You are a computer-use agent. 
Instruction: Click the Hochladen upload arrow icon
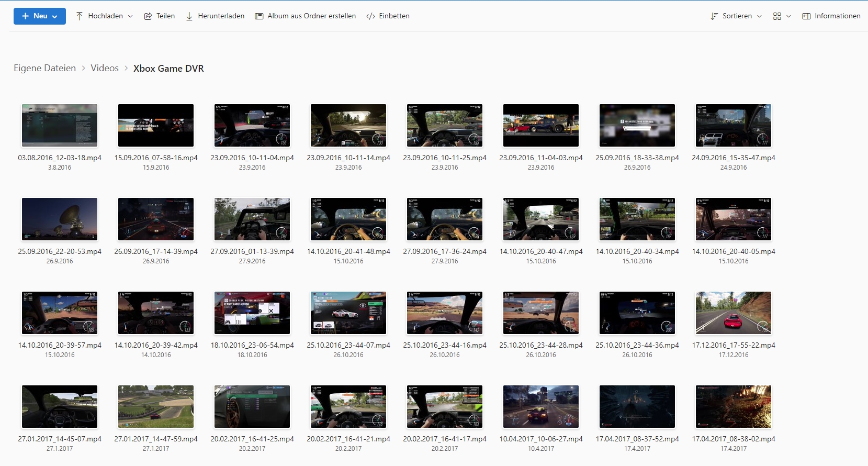[x=80, y=16]
